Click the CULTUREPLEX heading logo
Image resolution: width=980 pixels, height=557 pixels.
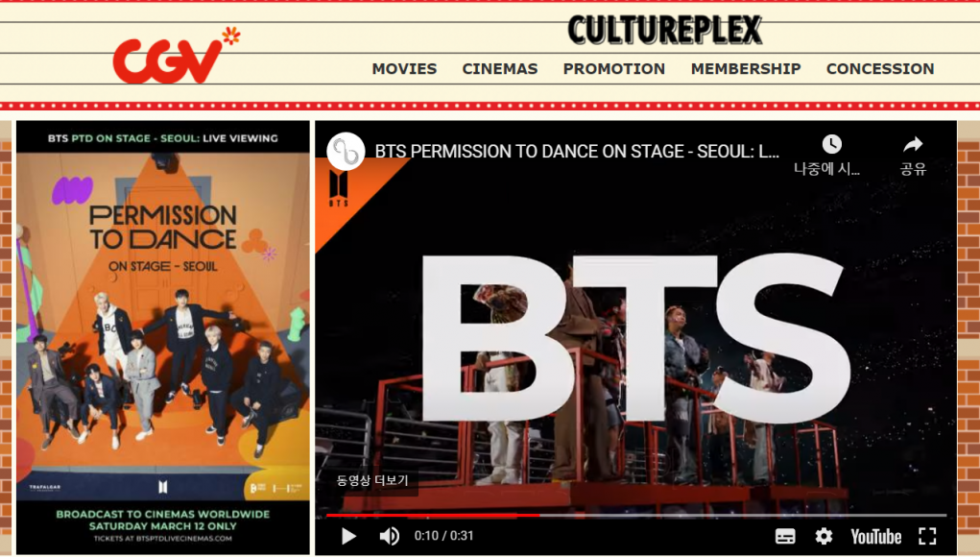point(664,30)
